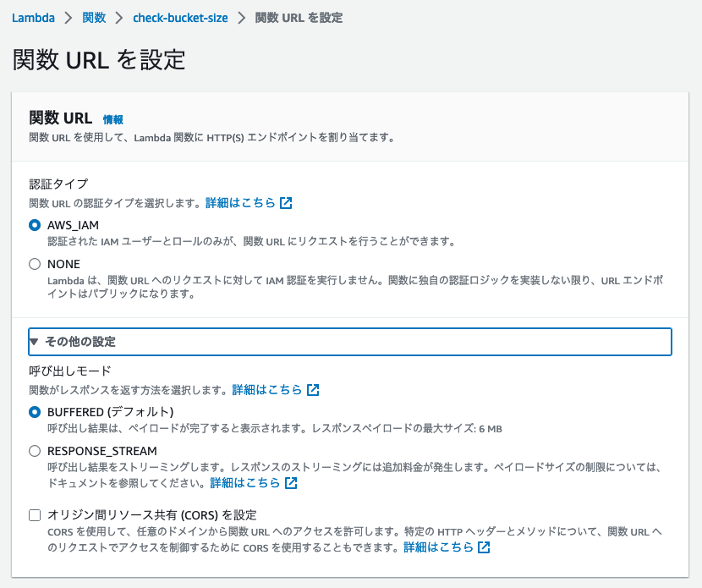
Task: Collapse the その他の設定 section
Action: 350,342
